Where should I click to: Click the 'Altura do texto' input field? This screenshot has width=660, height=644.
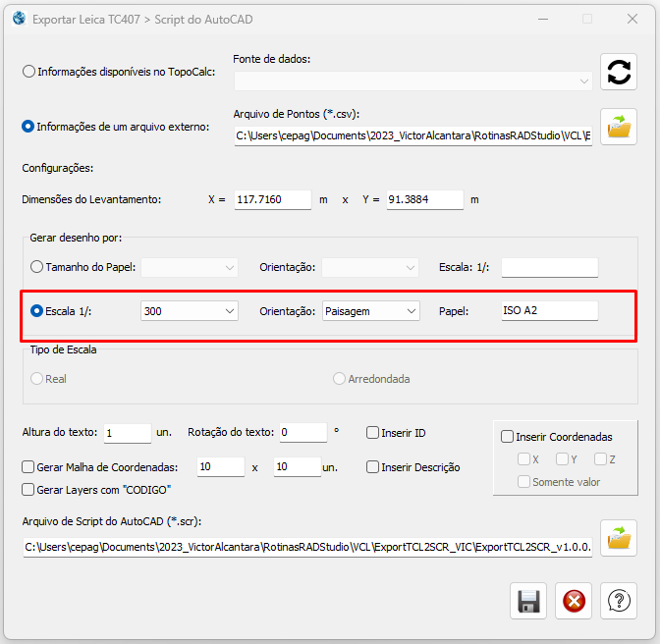127,433
